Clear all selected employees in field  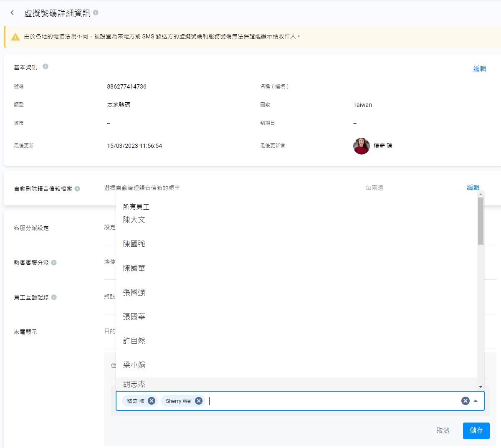(x=465, y=401)
